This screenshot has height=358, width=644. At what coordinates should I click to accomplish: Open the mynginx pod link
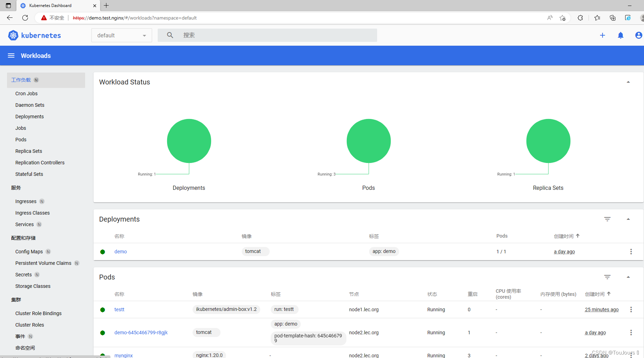pyautogui.click(x=123, y=355)
